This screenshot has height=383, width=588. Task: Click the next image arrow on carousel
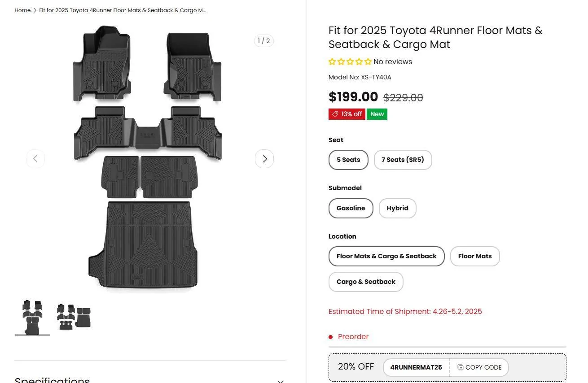click(264, 158)
